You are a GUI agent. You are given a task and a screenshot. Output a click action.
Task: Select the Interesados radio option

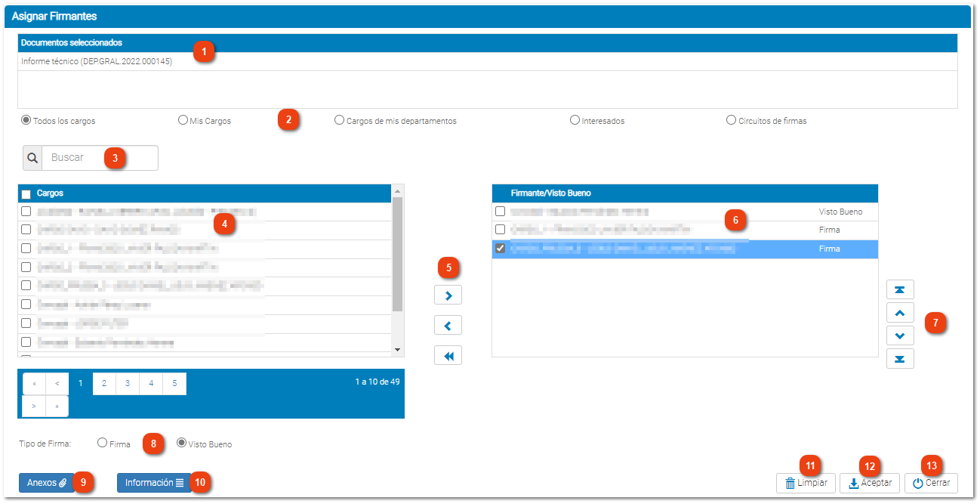click(x=575, y=120)
